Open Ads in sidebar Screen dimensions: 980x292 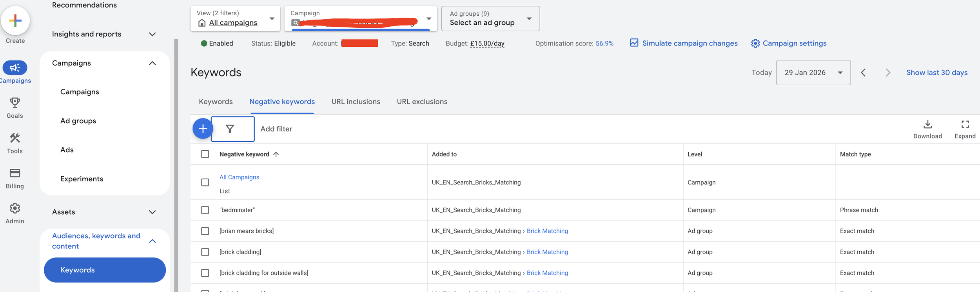(67, 150)
